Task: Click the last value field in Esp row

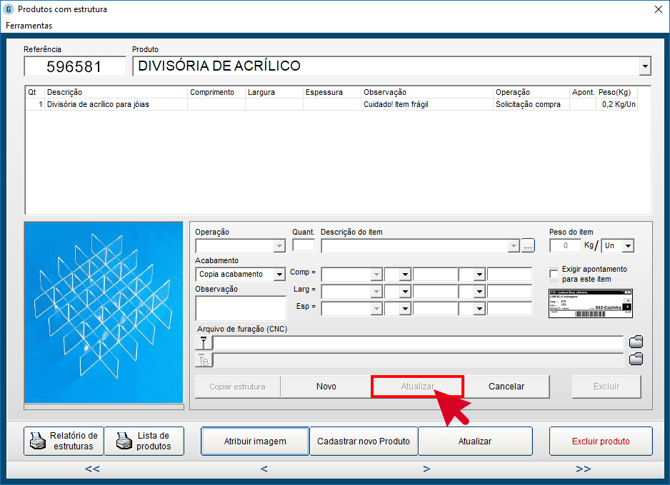Action: (509, 309)
